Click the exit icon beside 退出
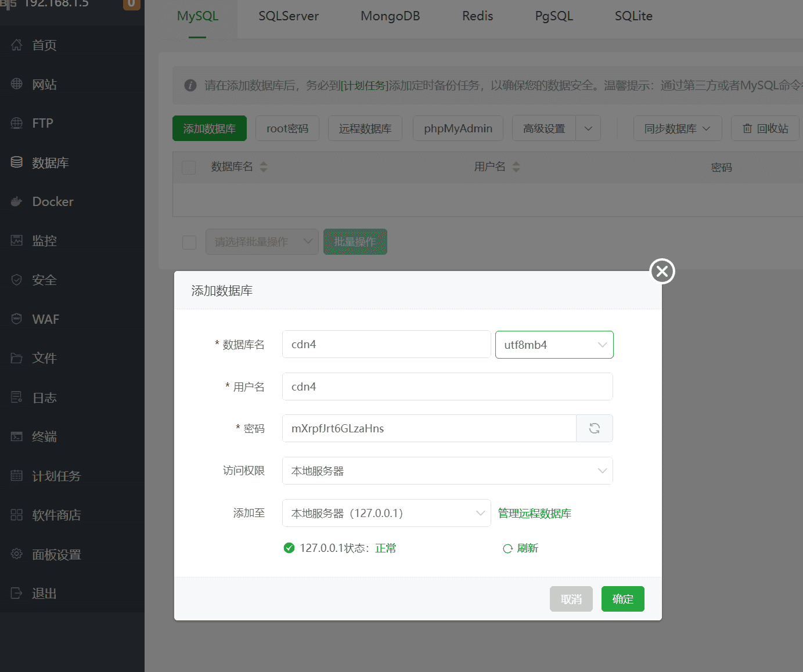The image size is (803, 672). click(x=17, y=593)
